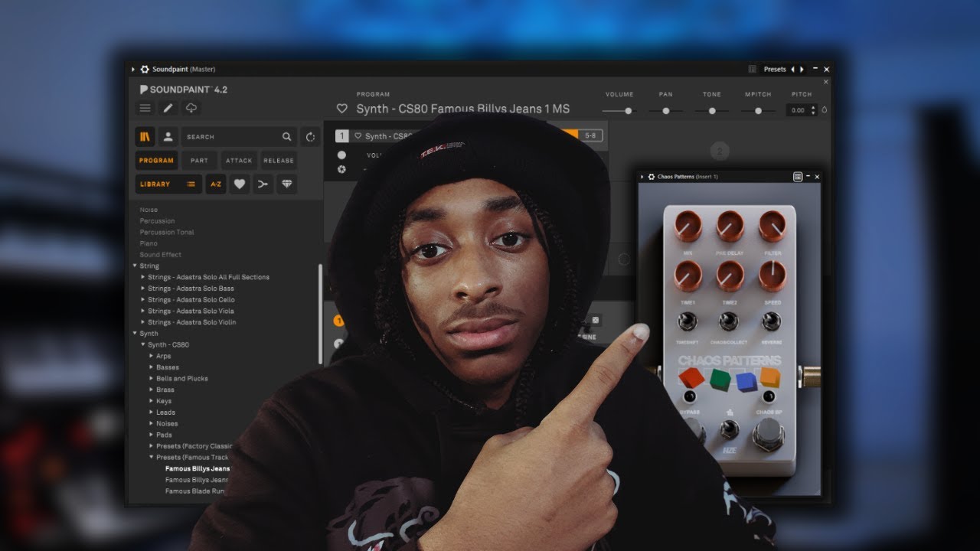Click the water drop icon by Pitch
The width and height of the screenshot is (980, 551).
pyautogui.click(x=825, y=110)
